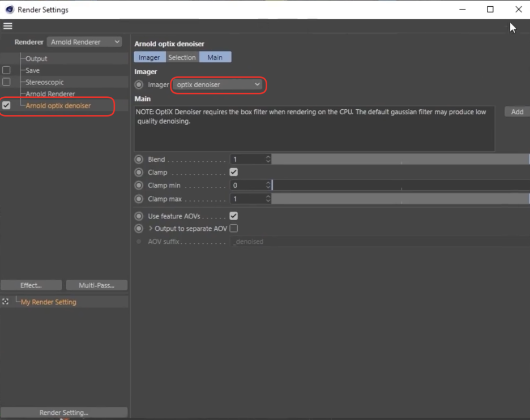530x420 pixels.
Task: Enable the Save checkbox
Action: click(6, 70)
